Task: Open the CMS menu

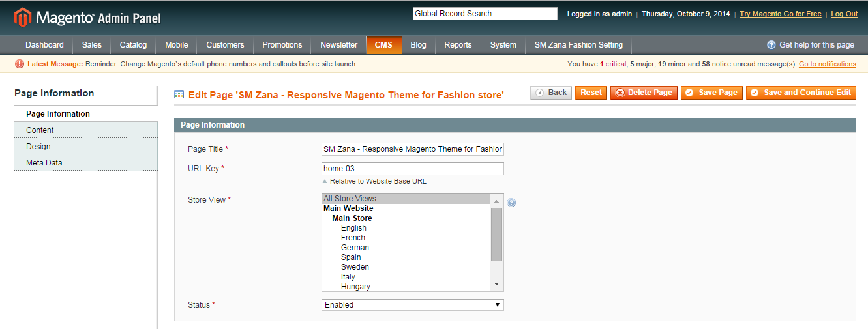Action: point(383,45)
